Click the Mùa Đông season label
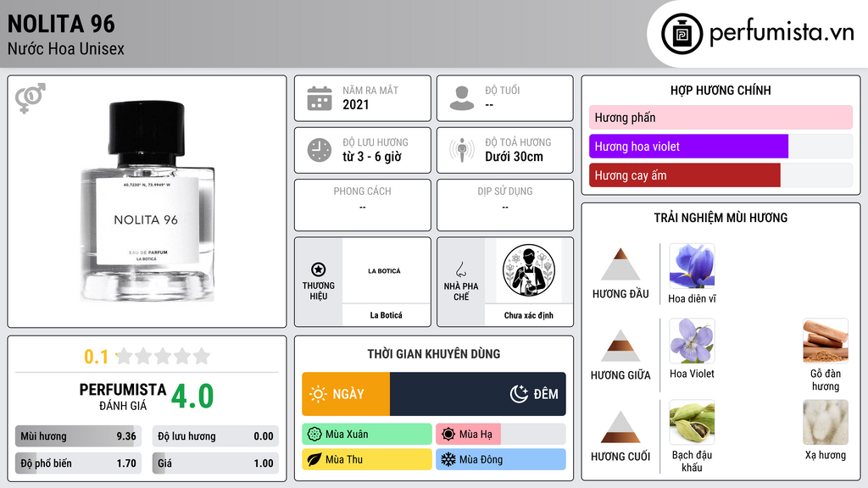The width and height of the screenshot is (868, 488). [x=481, y=459]
